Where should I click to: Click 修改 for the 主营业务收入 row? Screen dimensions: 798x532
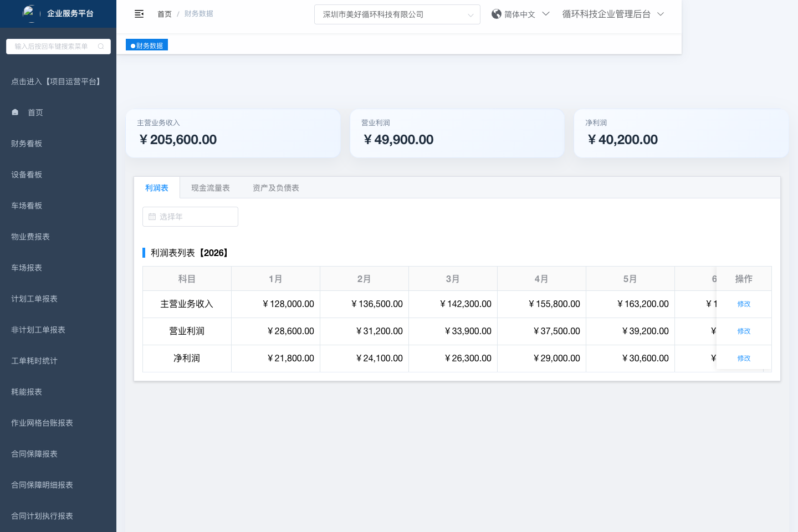click(744, 304)
